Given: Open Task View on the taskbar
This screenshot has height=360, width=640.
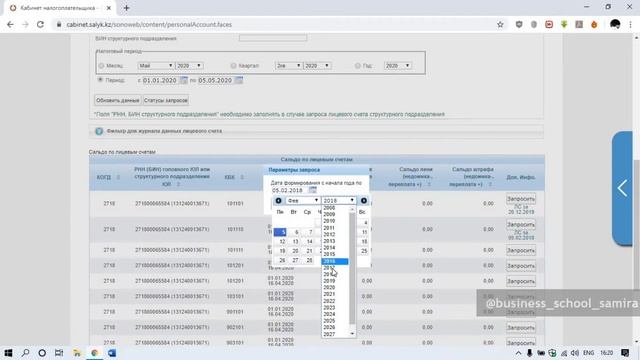Looking at the screenshot, I should [59, 353].
